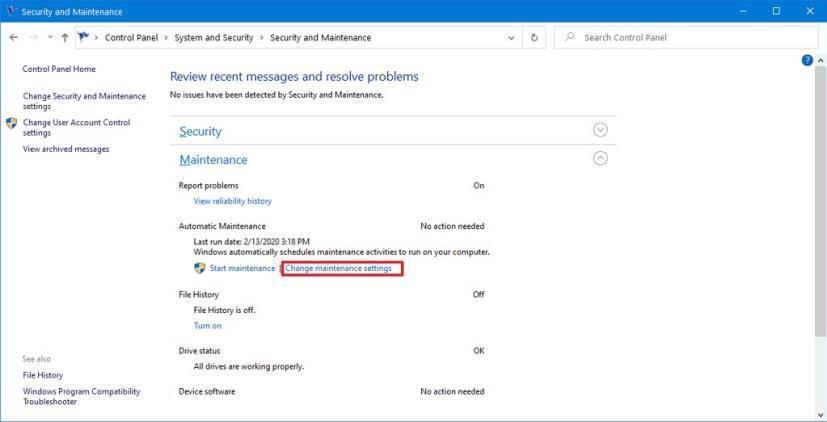Open address bar history dropdown
Viewport: 827px width, 422px height.
pos(511,38)
